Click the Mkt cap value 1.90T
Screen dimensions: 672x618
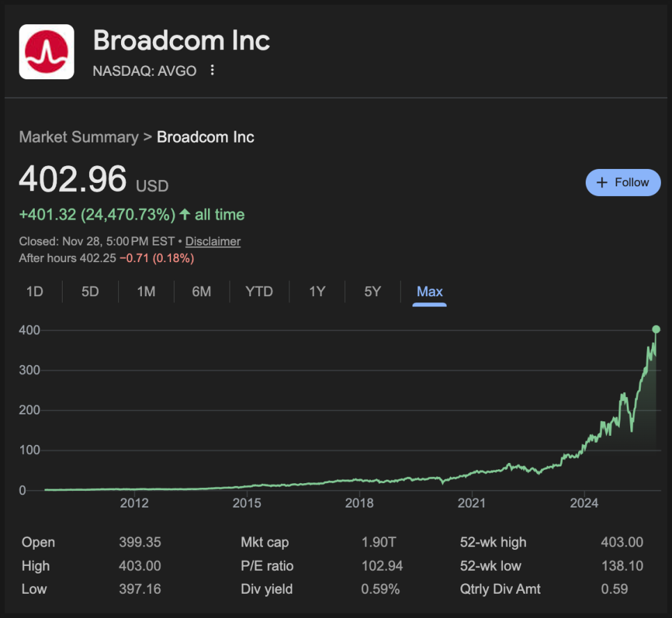[379, 542]
